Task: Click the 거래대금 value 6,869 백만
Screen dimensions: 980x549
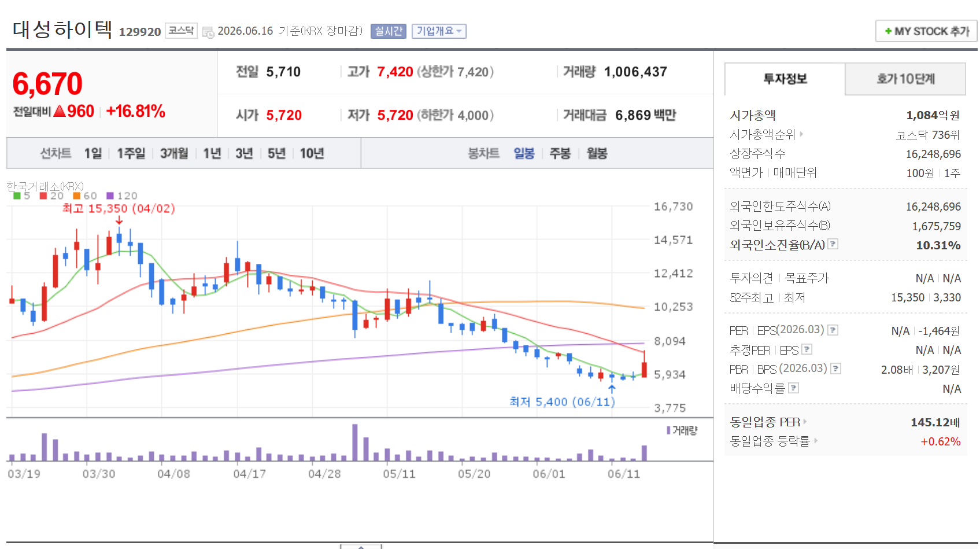Action: pos(645,115)
